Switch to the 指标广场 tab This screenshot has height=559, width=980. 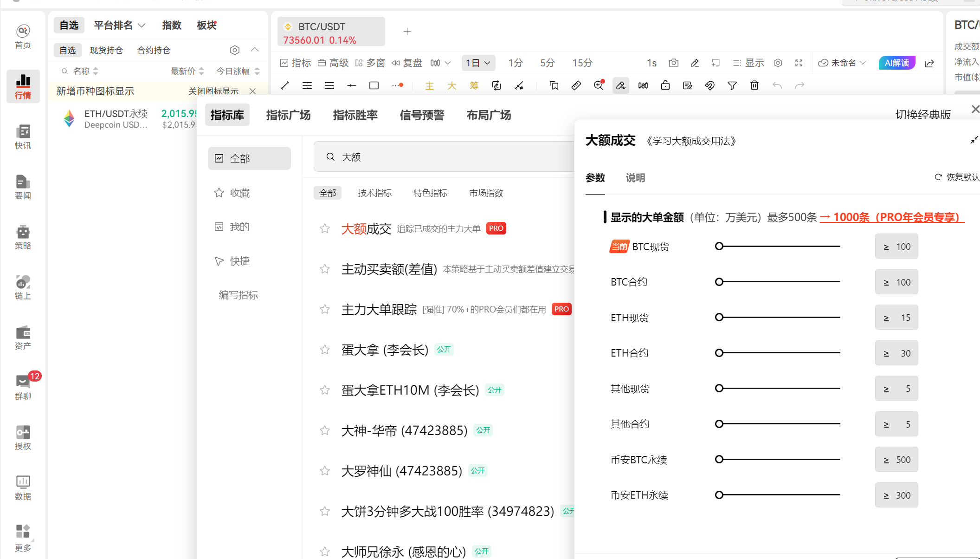click(288, 115)
